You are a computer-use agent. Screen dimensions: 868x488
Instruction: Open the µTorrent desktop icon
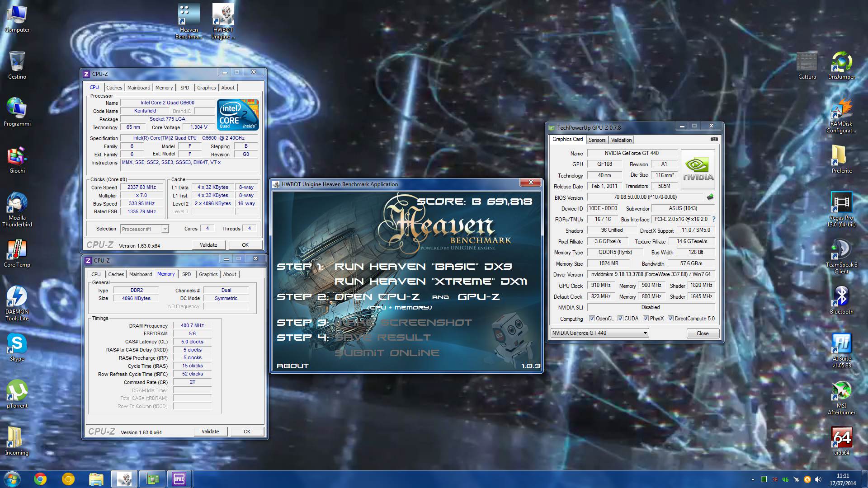pyautogui.click(x=17, y=394)
